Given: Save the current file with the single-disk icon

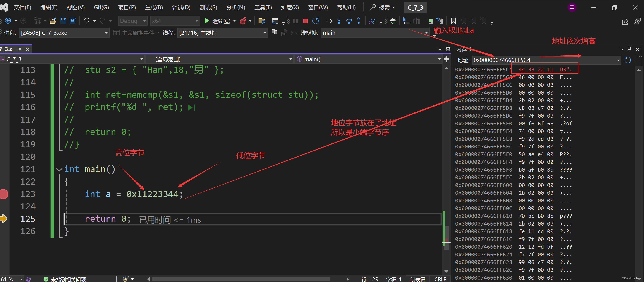Looking at the screenshot, I should coord(63,21).
